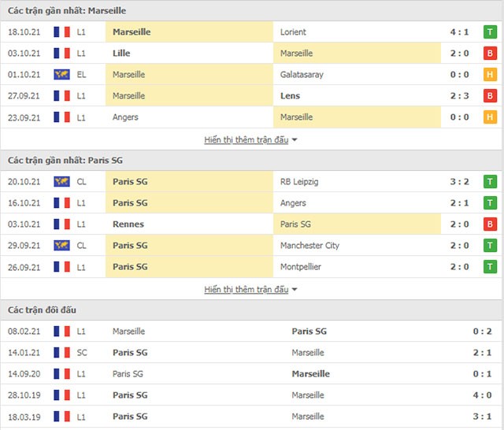The image size is (504, 430).
Task: Click France flag on 18.10.21 Marseille row
Action: coord(61,32)
